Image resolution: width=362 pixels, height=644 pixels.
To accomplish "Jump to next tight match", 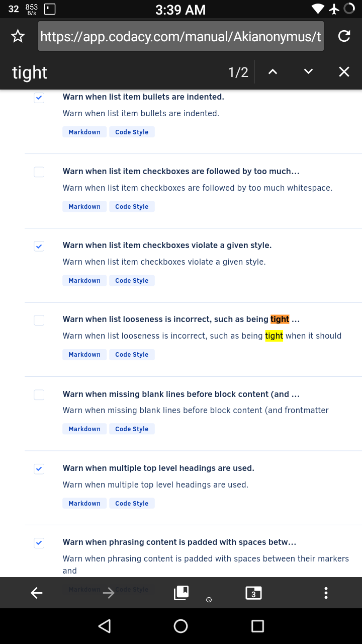I will point(308,71).
